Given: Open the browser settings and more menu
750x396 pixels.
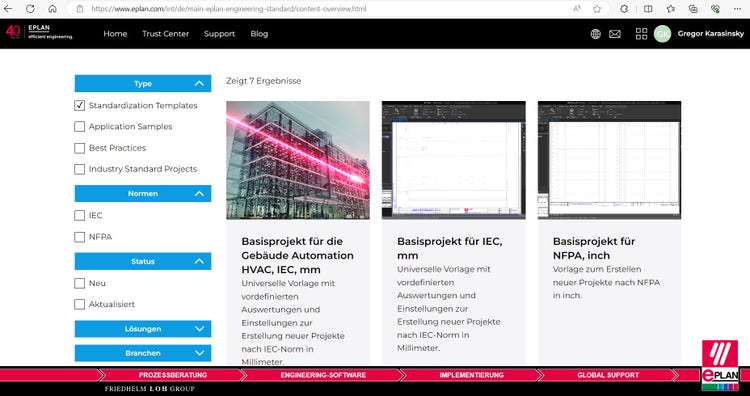Looking at the screenshot, I should pos(737,9).
